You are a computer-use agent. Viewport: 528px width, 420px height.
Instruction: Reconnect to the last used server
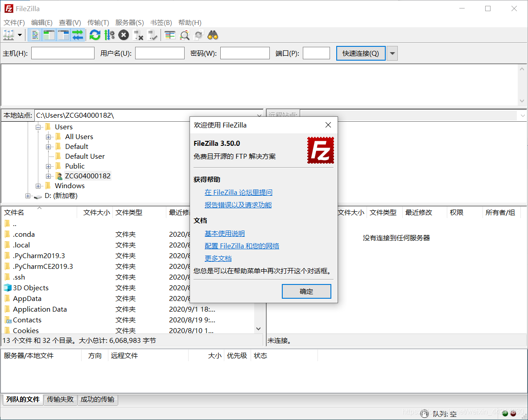[x=152, y=35]
